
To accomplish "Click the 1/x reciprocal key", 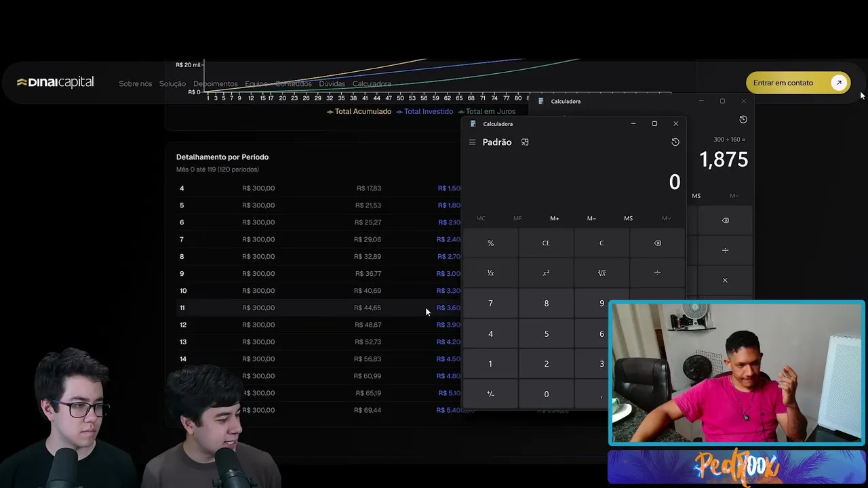I will pos(490,273).
